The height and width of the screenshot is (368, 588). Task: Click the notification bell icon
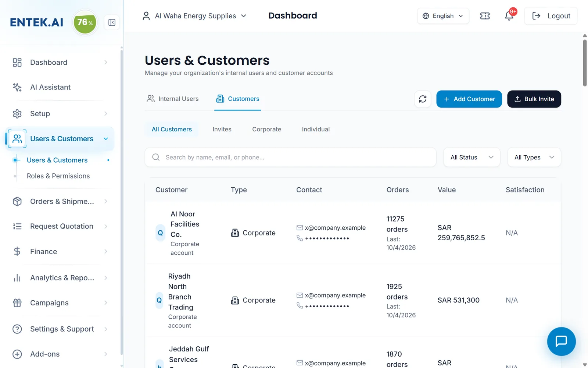[509, 16]
